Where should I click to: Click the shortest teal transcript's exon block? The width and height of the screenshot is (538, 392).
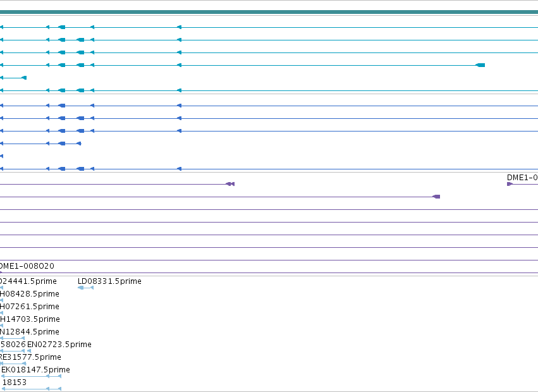24,78
